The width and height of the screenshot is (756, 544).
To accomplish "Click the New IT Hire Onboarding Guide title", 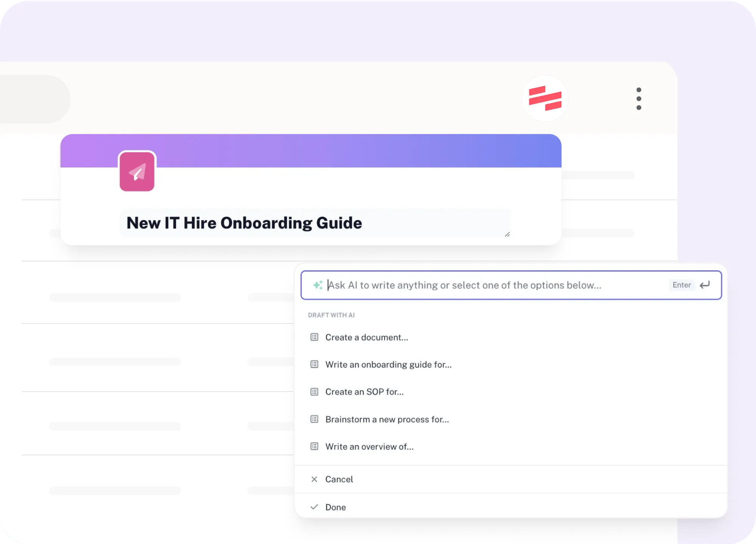I will 244,223.
